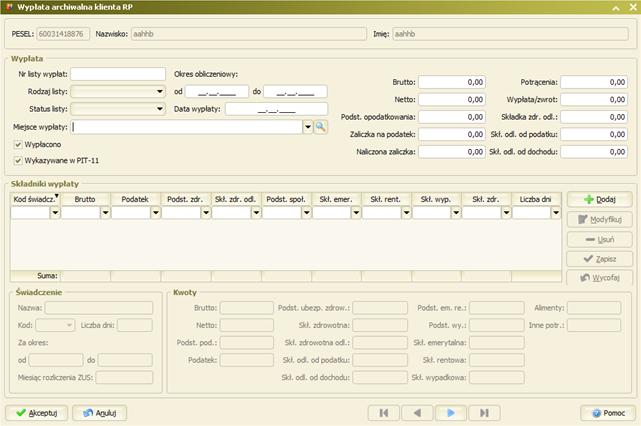Cancel with the Anuluj button
Image resolution: width=641 pixels, height=426 pixels.
click(100, 413)
